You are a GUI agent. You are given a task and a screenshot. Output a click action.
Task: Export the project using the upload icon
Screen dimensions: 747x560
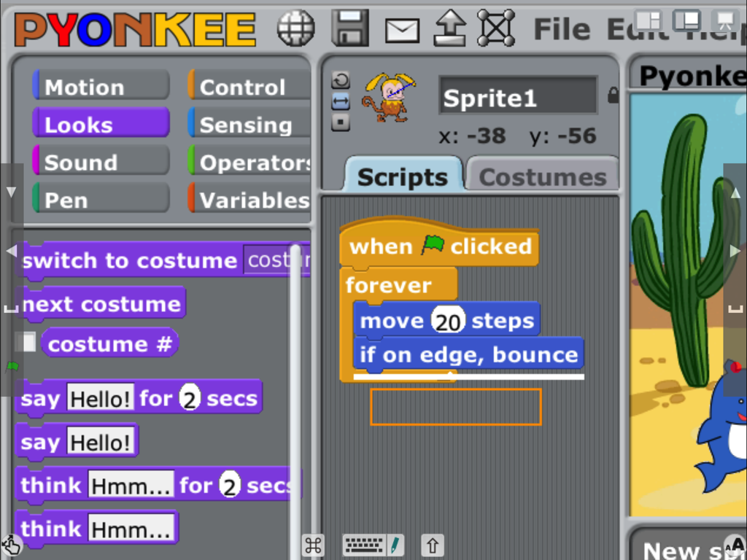(449, 28)
